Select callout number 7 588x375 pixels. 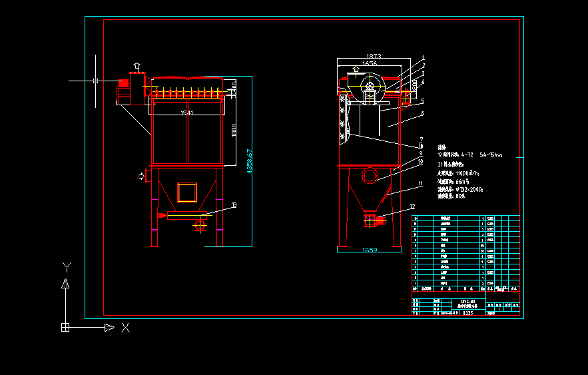tap(422, 139)
